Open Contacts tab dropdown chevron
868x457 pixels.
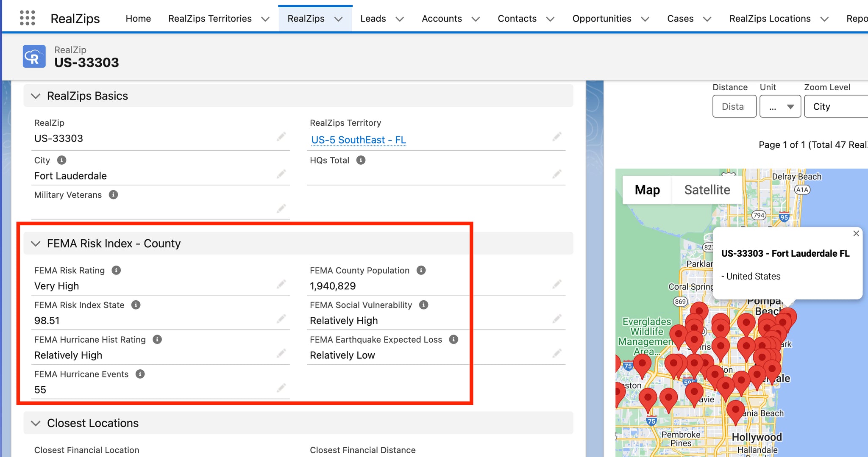point(550,19)
